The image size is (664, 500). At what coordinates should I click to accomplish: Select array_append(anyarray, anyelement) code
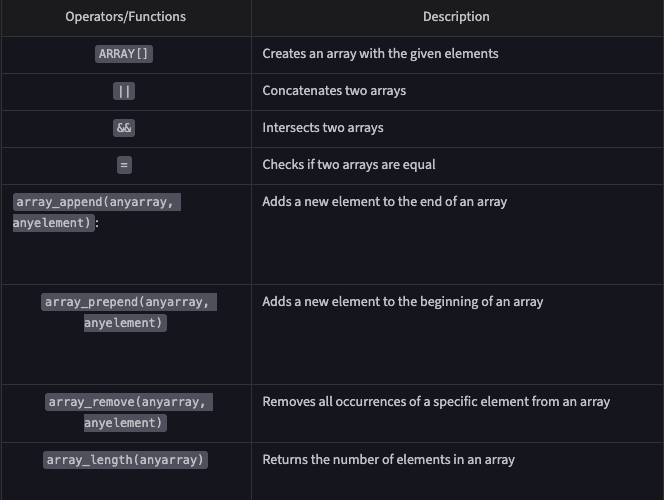point(97,212)
